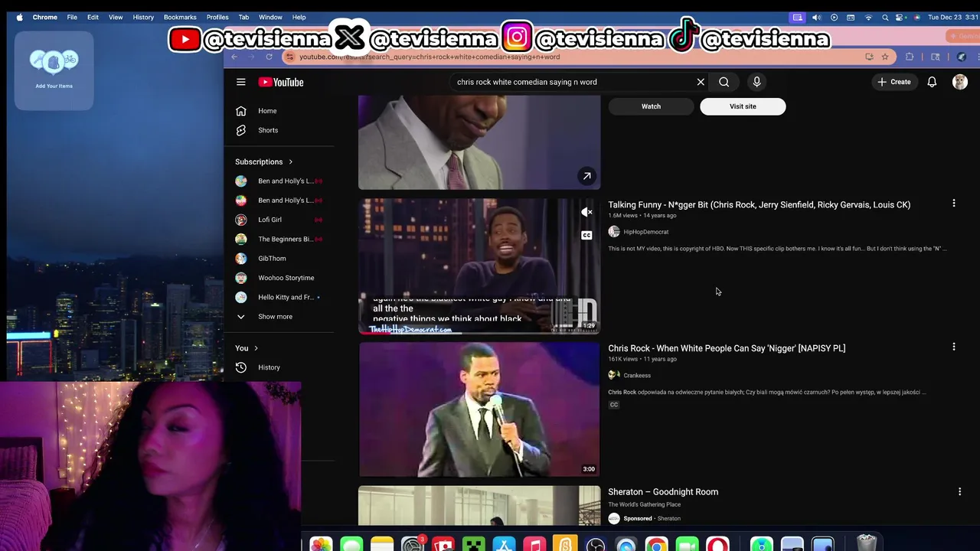Open Google Chrome from the dock
The image size is (980, 551).
coord(656,545)
